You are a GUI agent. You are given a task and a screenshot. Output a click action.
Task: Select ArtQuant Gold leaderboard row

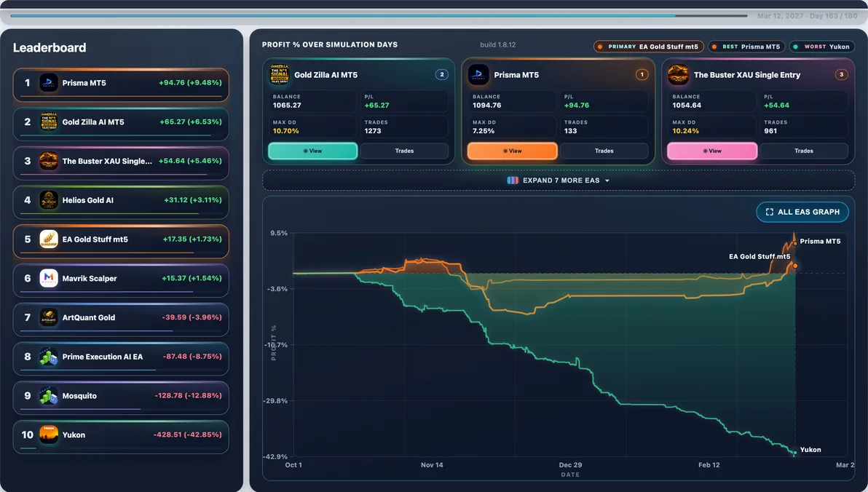121,320
